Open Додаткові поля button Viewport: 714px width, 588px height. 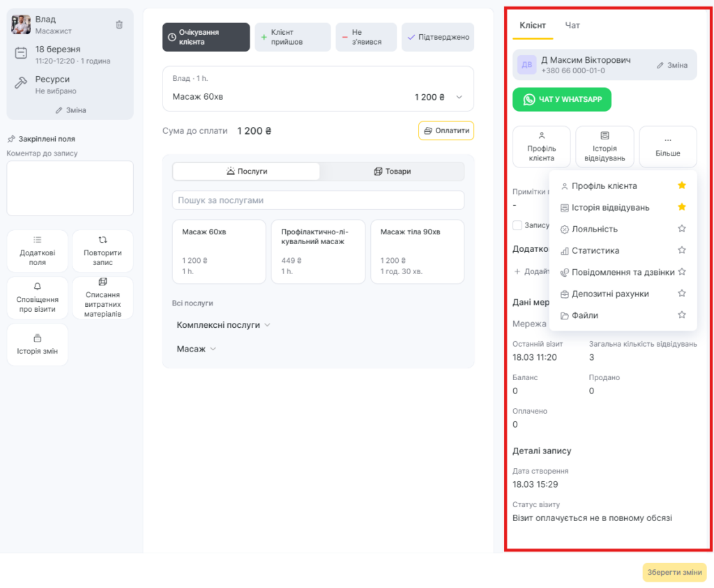pyautogui.click(x=38, y=251)
